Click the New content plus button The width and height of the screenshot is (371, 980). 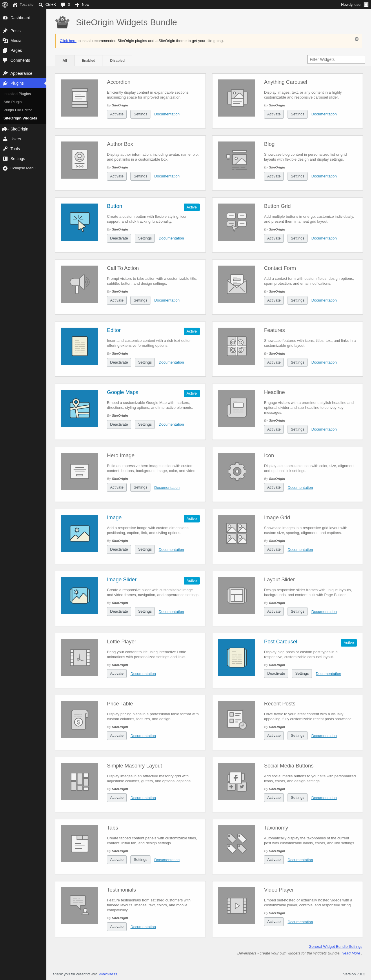[x=82, y=5]
